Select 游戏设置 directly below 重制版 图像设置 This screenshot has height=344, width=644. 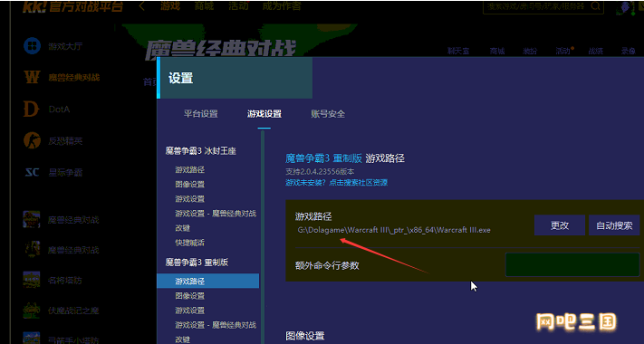[x=189, y=311]
